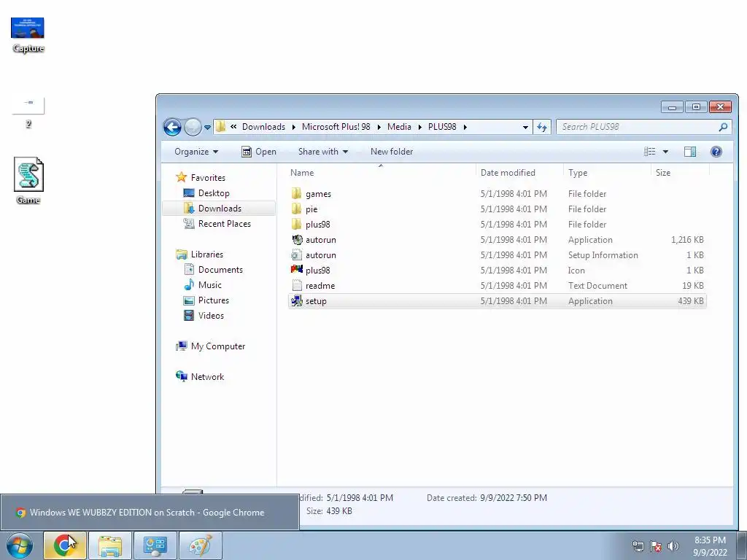Open Desktop in navigation pane

point(214,192)
